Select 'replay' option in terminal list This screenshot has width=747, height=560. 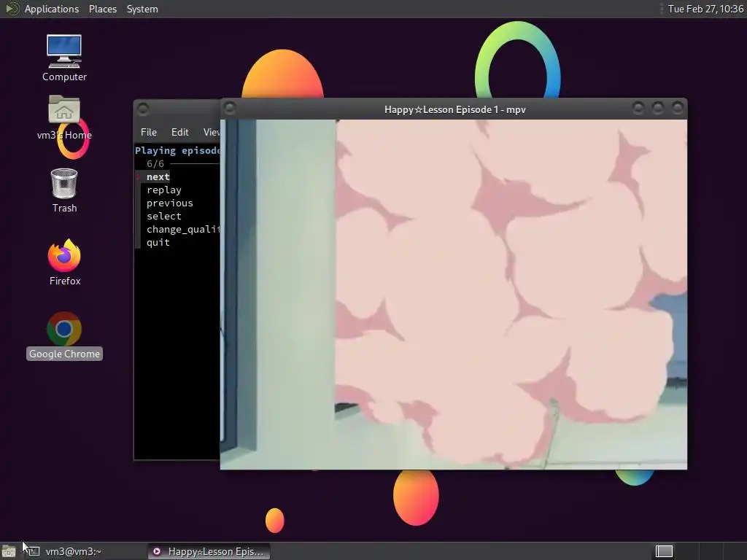click(164, 190)
